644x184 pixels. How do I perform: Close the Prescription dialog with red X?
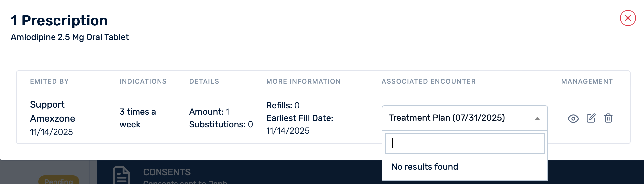(628, 18)
